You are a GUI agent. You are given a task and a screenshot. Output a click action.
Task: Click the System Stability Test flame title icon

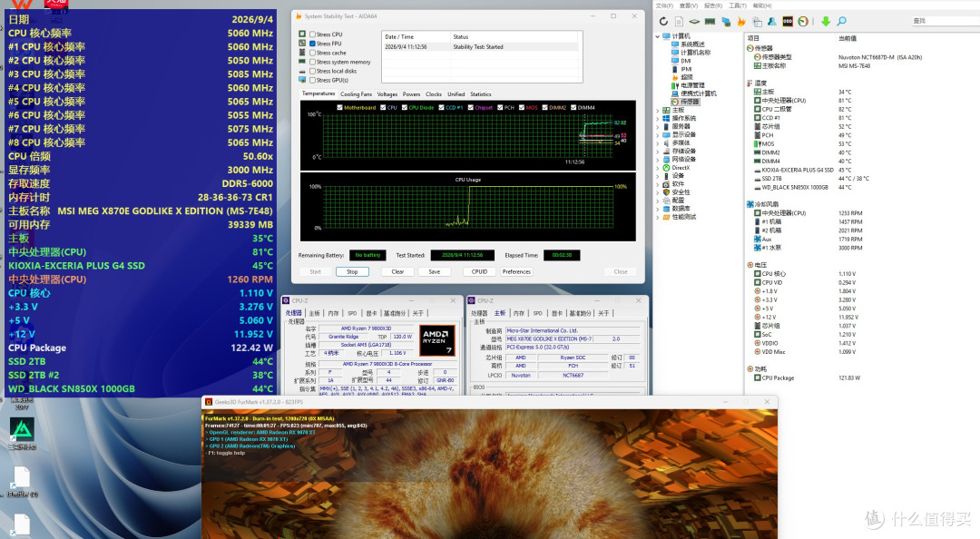(299, 16)
